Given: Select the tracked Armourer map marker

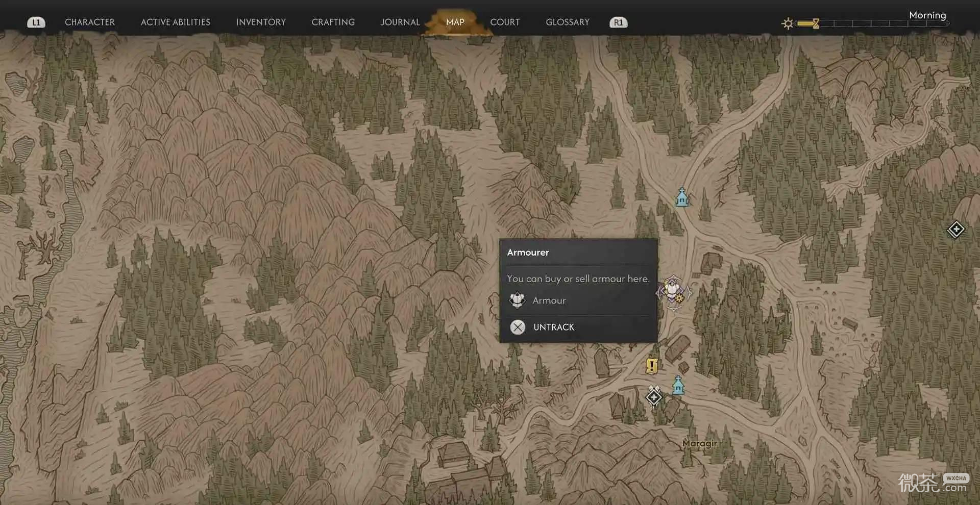Looking at the screenshot, I should click(674, 292).
